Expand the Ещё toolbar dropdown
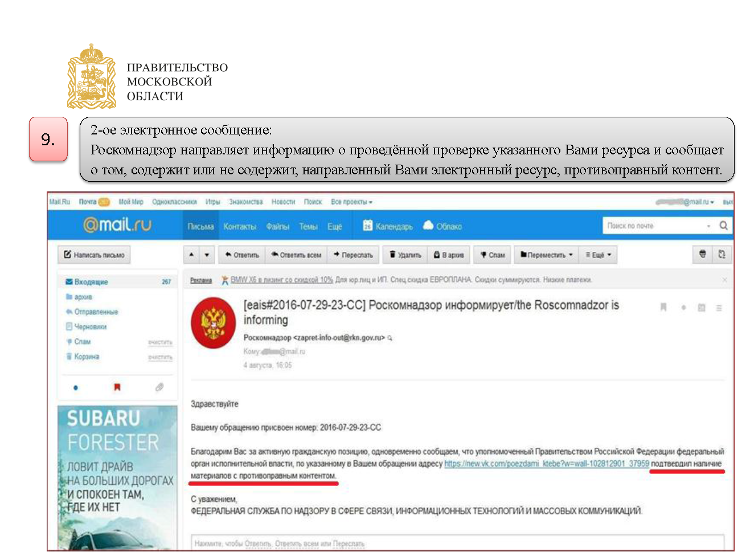Image resolution: width=746 pixels, height=560 pixels. point(599,255)
